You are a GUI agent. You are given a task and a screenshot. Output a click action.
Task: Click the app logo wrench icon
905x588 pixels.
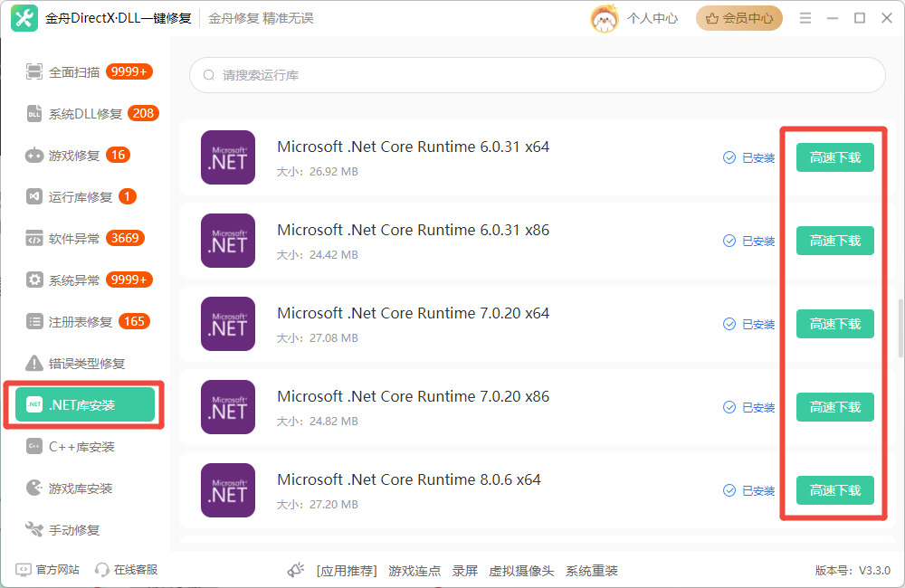pyautogui.click(x=24, y=18)
